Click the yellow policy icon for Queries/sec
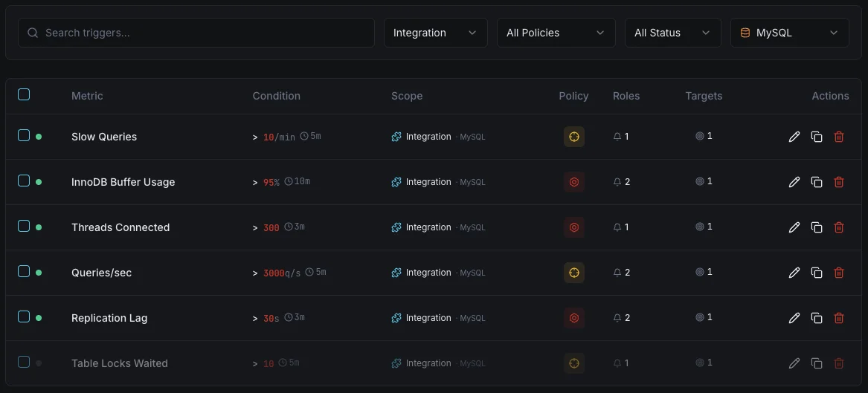The image size is (868, 393). click(574, 273)
